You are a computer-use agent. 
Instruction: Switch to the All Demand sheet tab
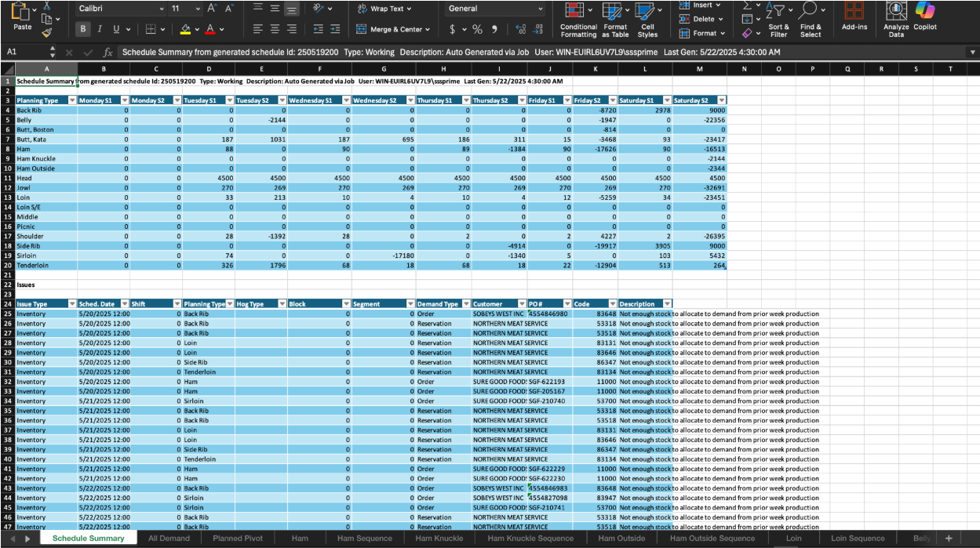coord(169,539)
